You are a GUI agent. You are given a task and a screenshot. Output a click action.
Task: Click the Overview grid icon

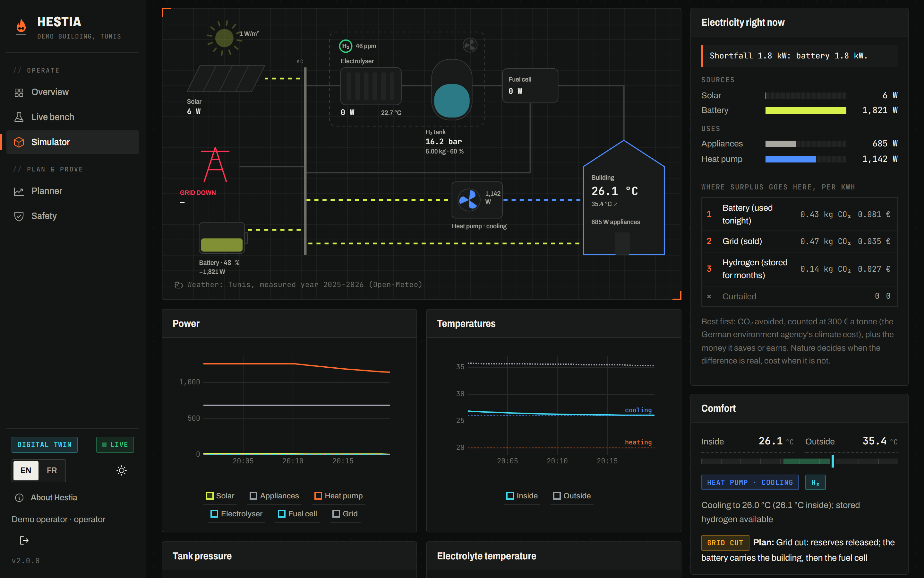pyautogui.click(x=19, y=92)
